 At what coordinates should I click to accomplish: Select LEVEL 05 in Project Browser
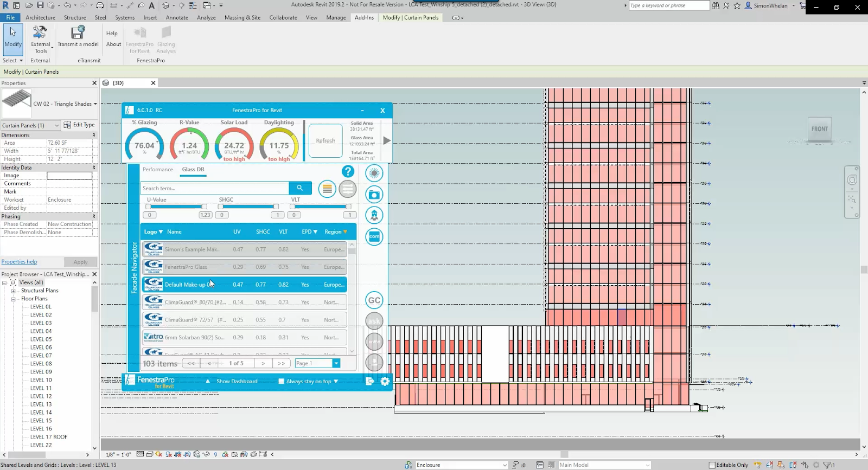coord(41,339)
